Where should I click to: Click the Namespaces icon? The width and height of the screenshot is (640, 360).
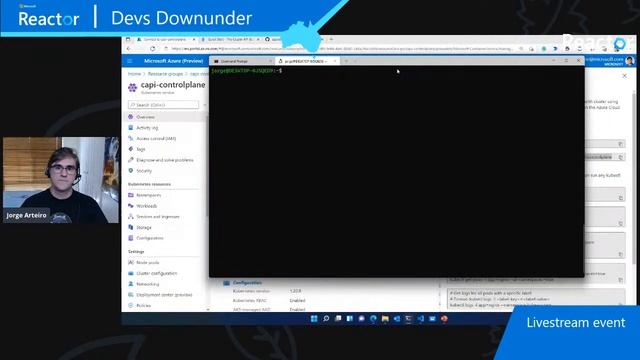131,195
